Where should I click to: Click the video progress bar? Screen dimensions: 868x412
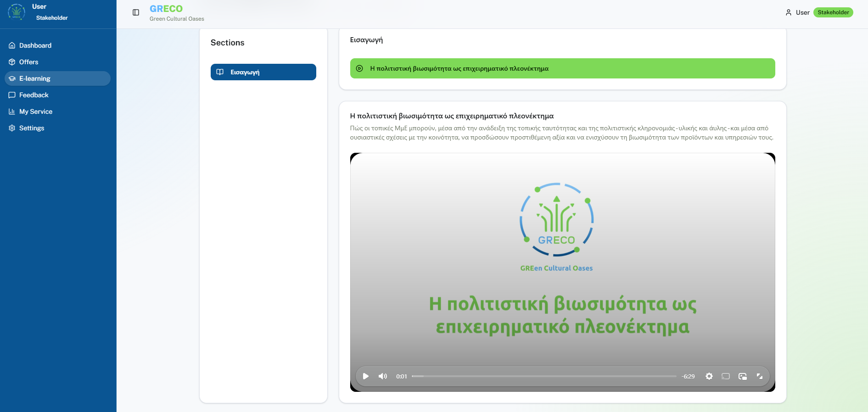pyautogui.click(x=544, y=376)
